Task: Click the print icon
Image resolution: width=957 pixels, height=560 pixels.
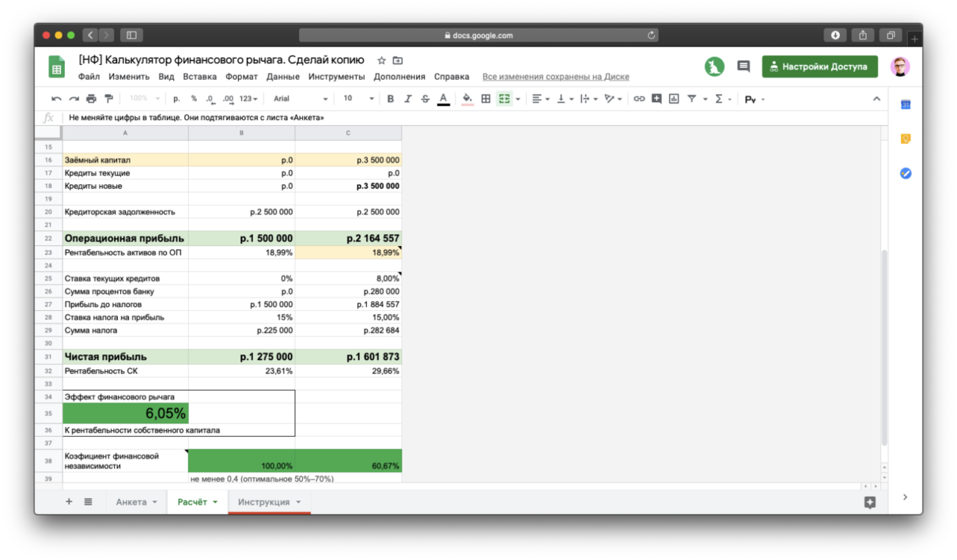Action: [91, 99]
